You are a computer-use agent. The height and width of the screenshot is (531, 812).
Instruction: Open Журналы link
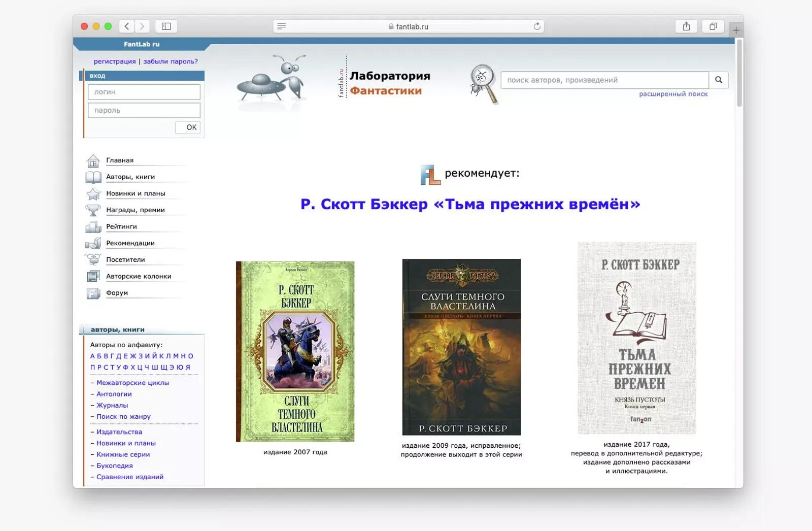click(112, 405)
